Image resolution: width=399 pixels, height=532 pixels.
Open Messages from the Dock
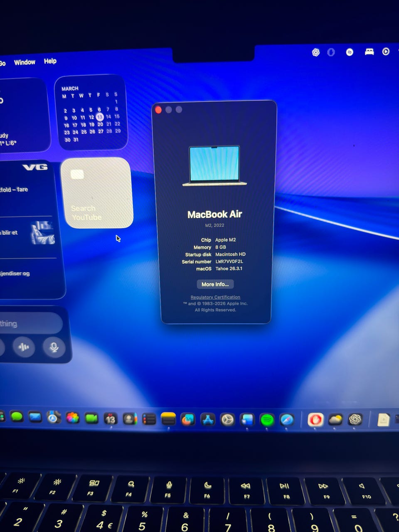17,417
